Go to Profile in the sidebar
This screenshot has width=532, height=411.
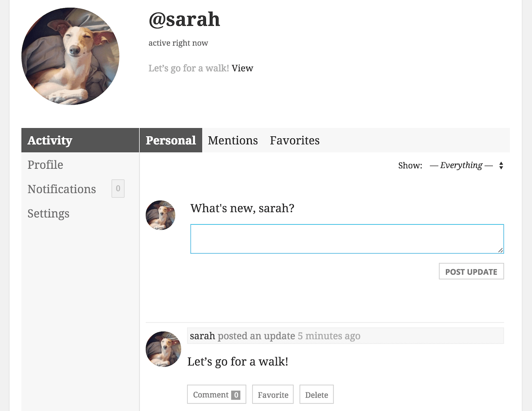45,165
